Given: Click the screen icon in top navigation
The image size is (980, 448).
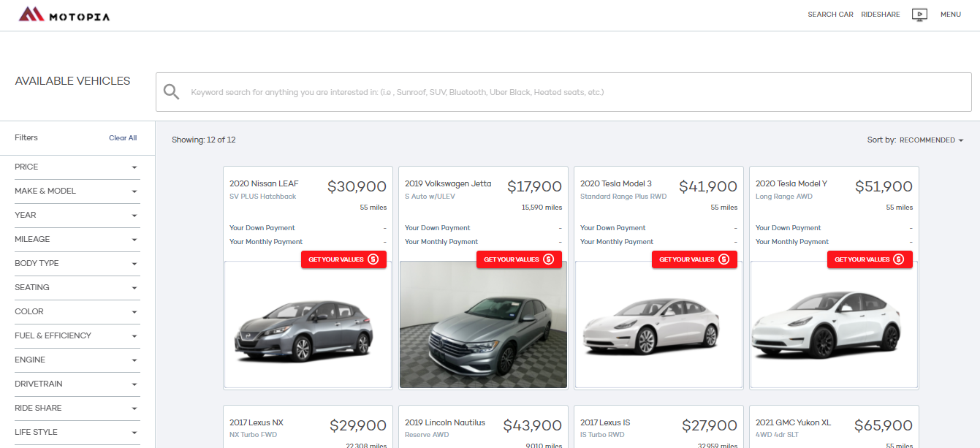Looking at the screenshot, I should point(919,15).
